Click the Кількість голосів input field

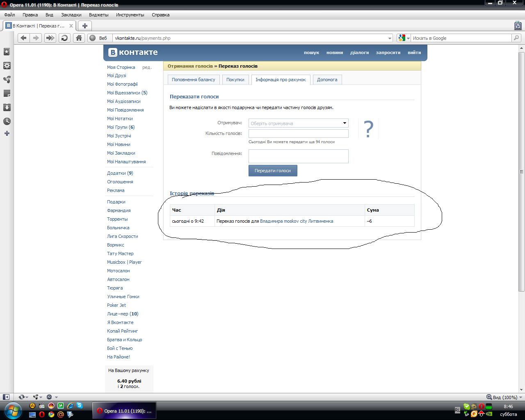(x=299, y=133)
